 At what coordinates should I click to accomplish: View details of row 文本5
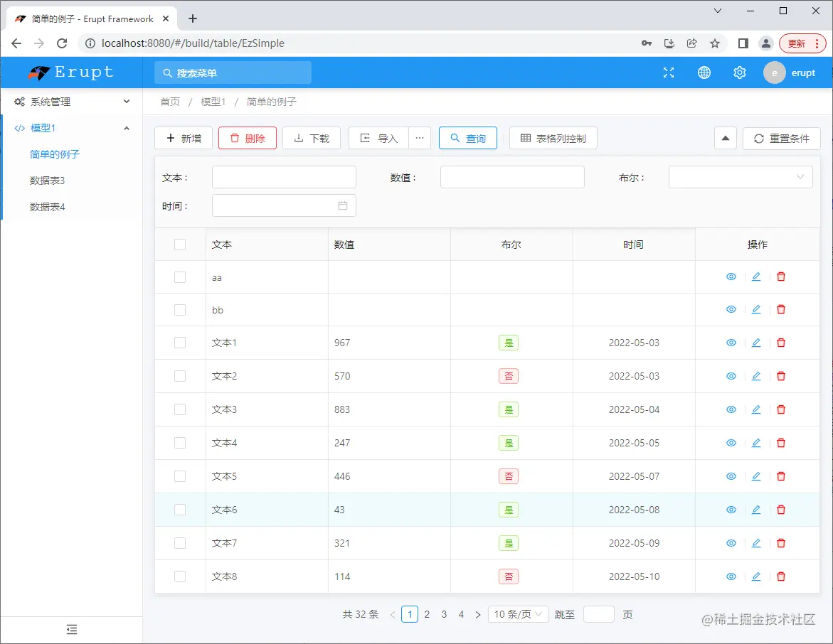pos(731,476)
